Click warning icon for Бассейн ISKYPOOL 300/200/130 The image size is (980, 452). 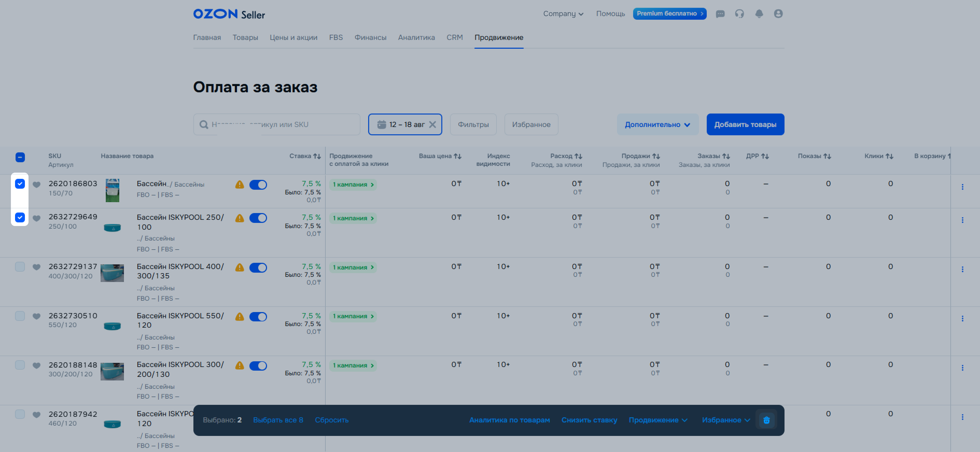(x=239, y=366)
